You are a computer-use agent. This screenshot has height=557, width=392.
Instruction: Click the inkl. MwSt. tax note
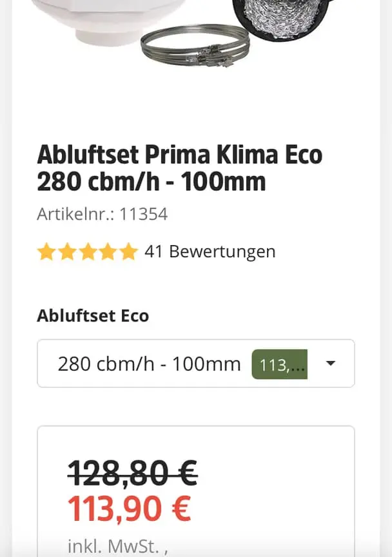pyautogui.click(x=117, y=547)
